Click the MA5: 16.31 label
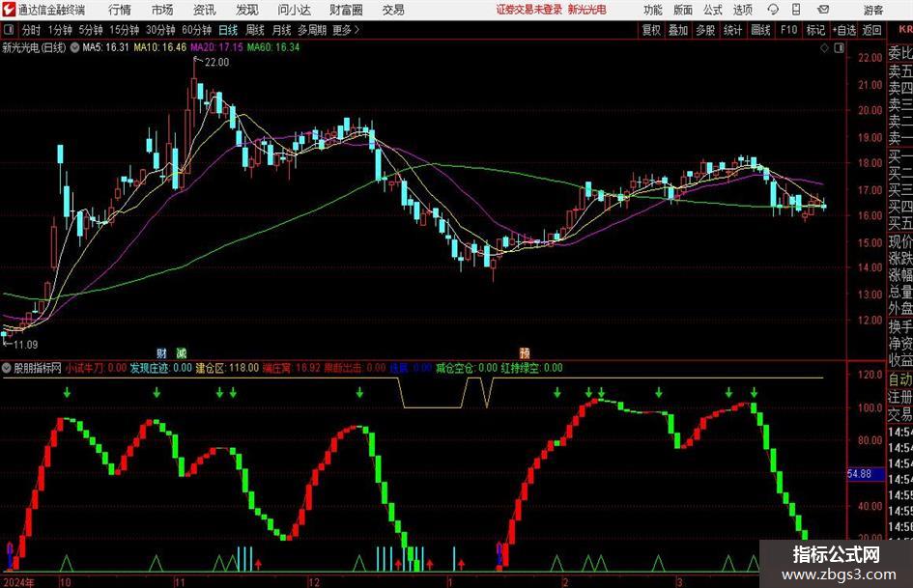The width and height of the screenshot is (913, 588). click(x=105, y=47)
